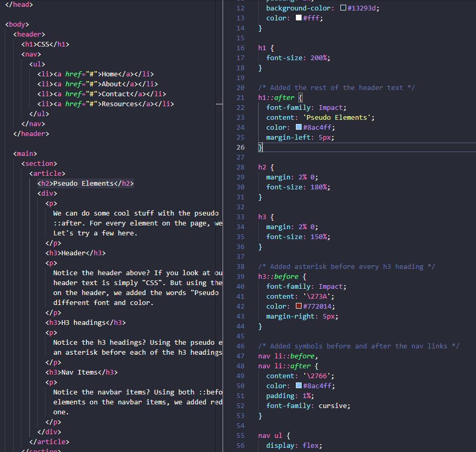Click the Resources link line in the HTML

(106, 104)
